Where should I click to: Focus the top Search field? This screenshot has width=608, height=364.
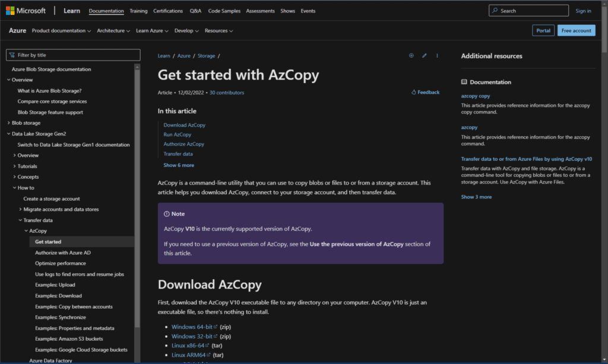click(x=528, y=11)
